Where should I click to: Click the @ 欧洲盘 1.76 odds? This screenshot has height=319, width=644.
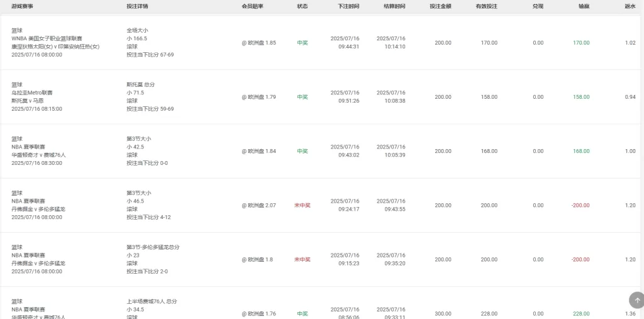click(x=258, y=314)
